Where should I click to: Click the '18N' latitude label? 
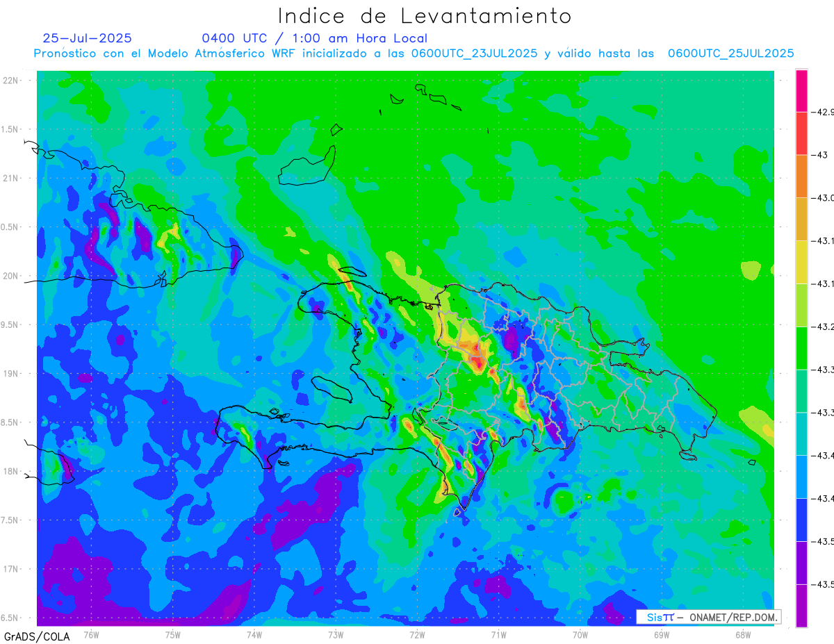coord(11,472)
